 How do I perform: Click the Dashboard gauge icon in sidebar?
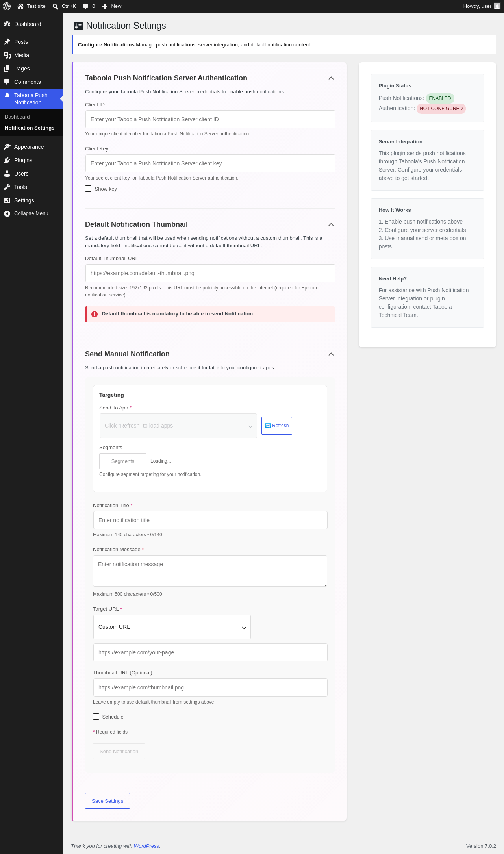click(x=7, y=24)
